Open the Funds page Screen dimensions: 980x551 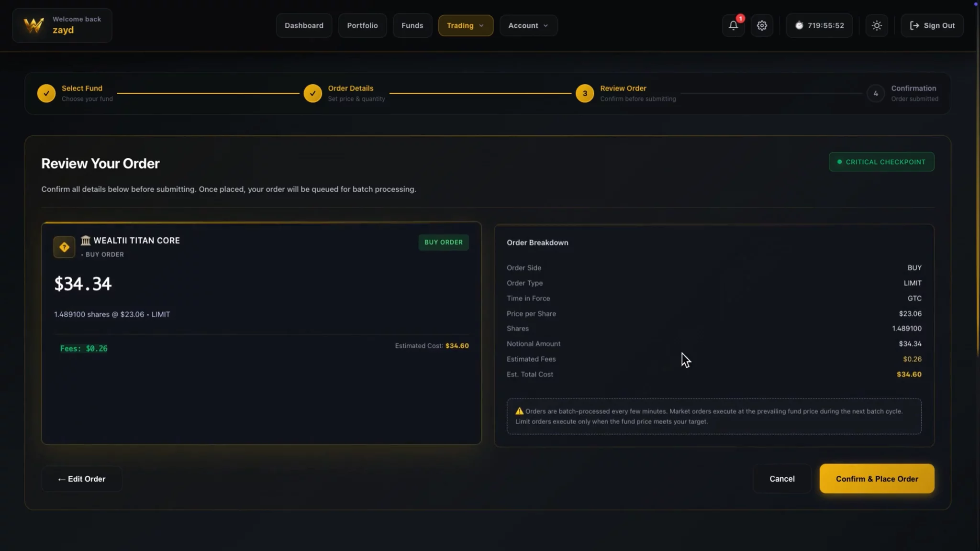412,25
